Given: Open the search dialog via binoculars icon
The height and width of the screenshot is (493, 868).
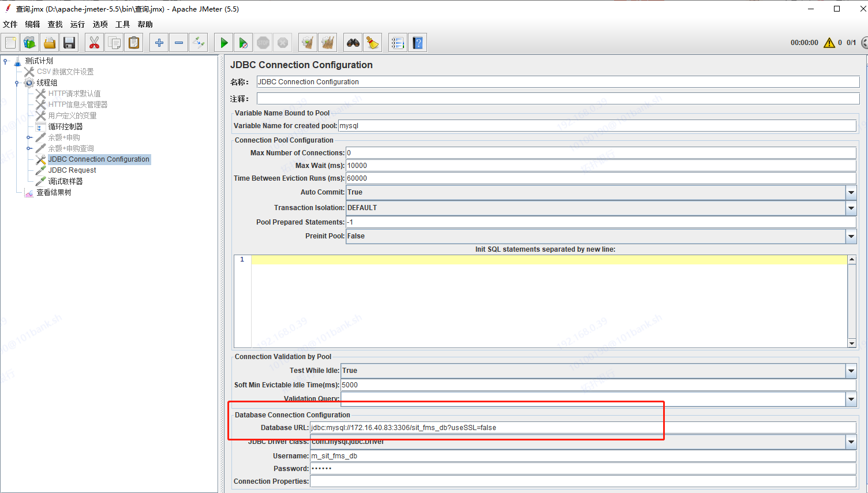Looking at the screenshot, I should coord(353,42).
